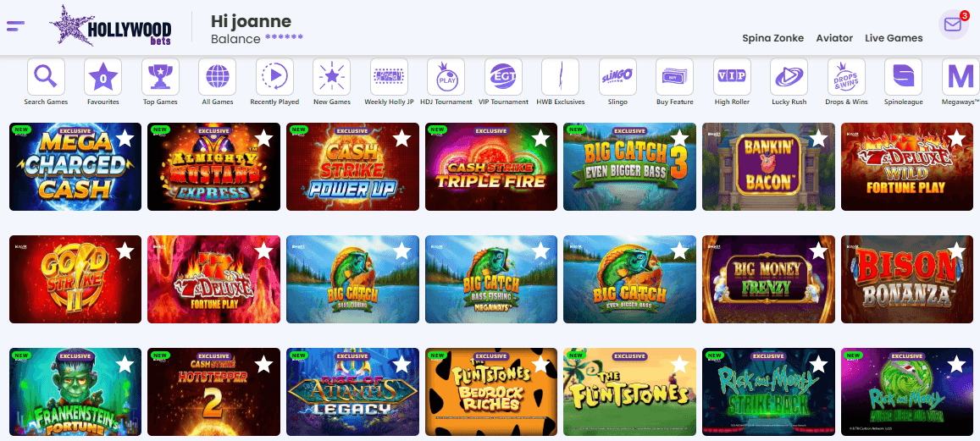Image resolution: width=980 pixels, height=441 pixels.
Task: Open Lucky Rush icon
Action: point(789,77)
